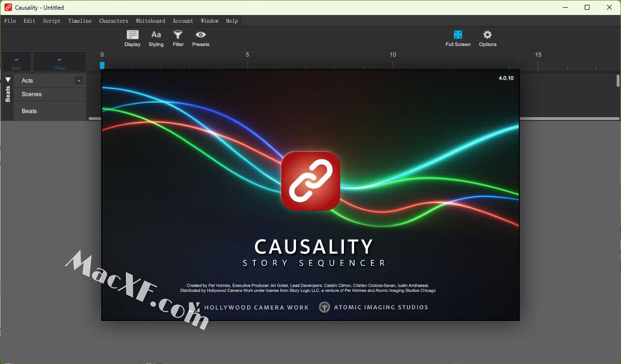
Task: Open the Characters menu
Action: 114,21
